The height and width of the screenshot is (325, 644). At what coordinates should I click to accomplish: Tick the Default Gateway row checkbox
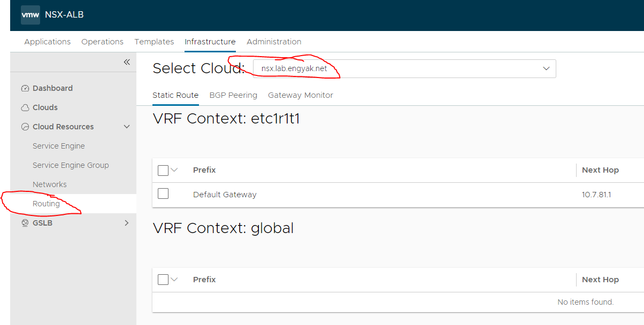(163, 194)
